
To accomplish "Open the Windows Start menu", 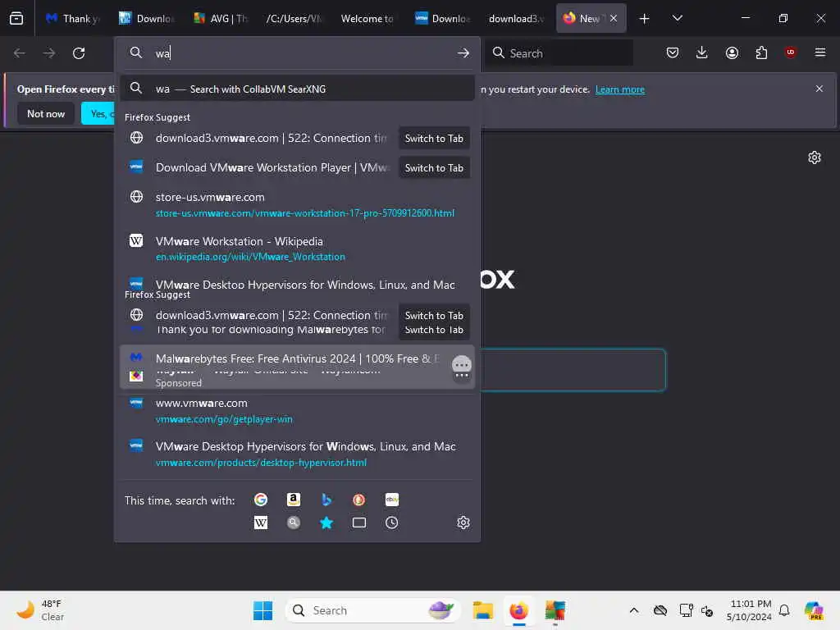I will (262, 610).
